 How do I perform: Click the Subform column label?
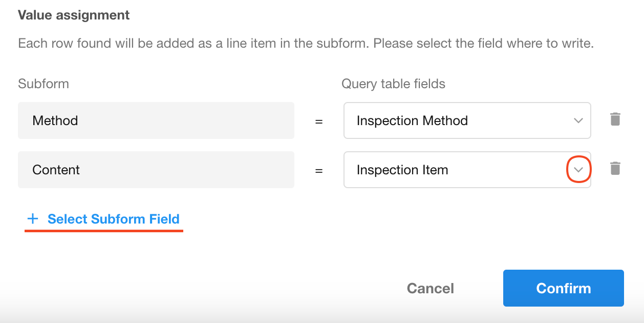click(x=43, y=84)
